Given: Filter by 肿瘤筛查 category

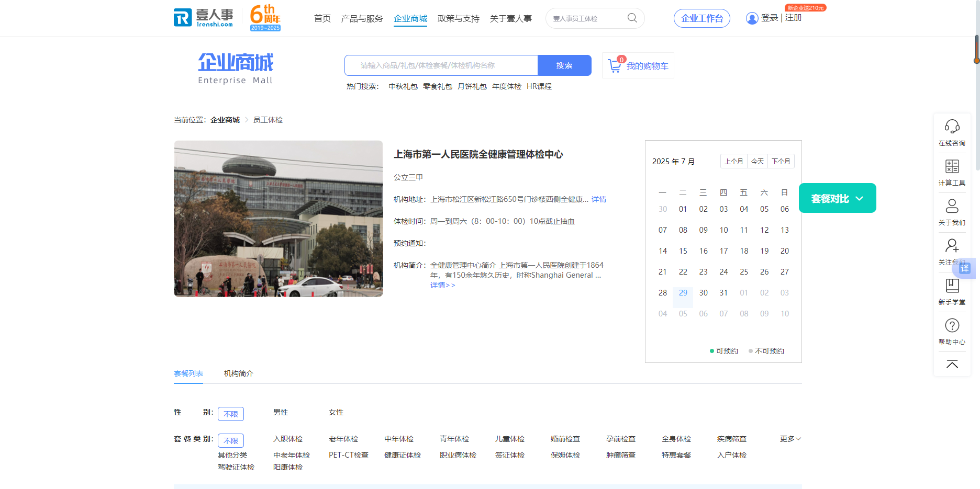Looking at the screenshot, I should click(621, 455).
